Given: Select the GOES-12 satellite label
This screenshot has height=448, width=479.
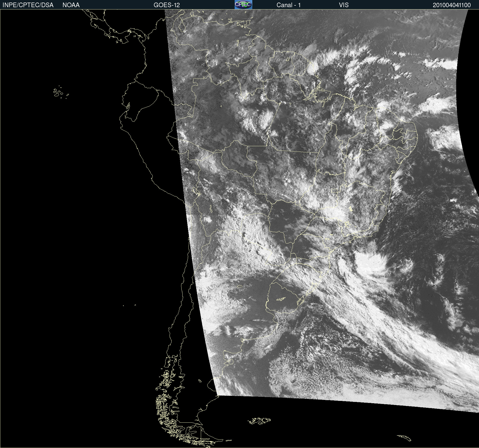Looking at the screenshot, I should tap(167, 5).
